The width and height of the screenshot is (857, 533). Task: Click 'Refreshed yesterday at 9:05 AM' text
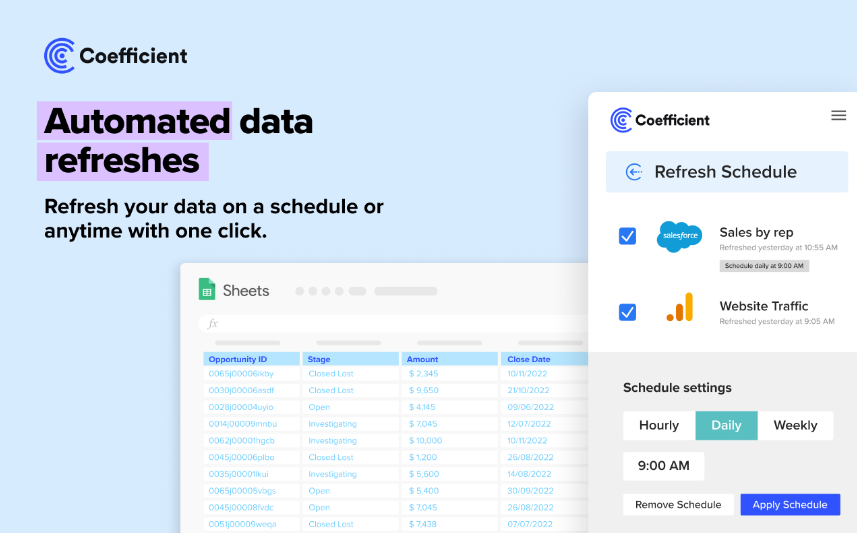pos(777,321)
